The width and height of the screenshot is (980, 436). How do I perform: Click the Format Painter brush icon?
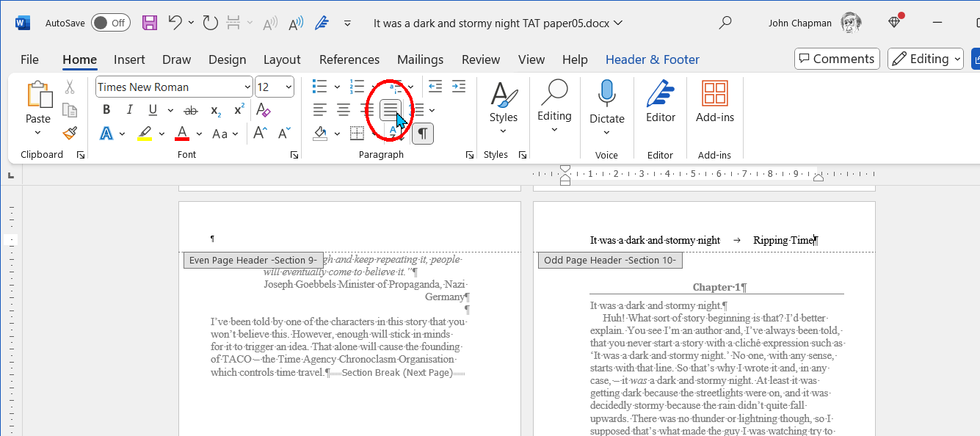pyautogui.click(x=70, y=134)
